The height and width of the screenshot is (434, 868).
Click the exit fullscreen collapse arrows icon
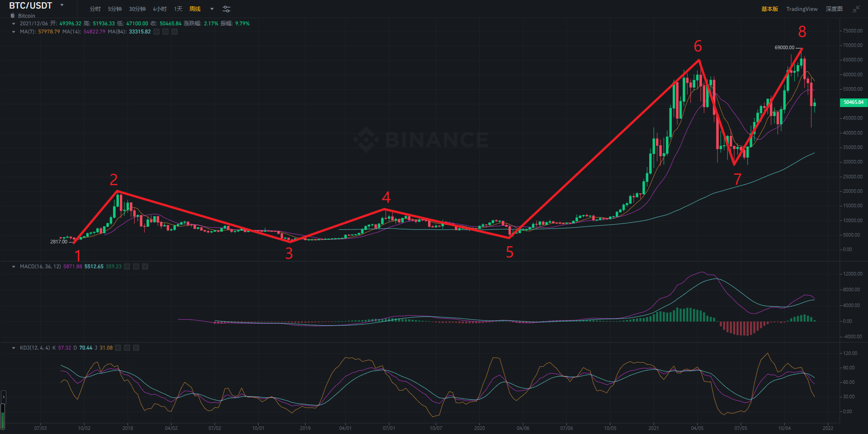pos(856,9)
